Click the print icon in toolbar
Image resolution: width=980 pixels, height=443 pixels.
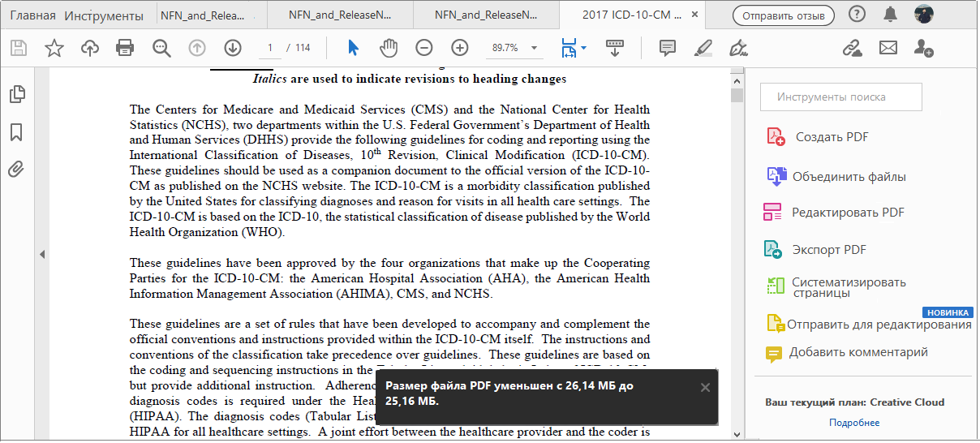[125, 48]
